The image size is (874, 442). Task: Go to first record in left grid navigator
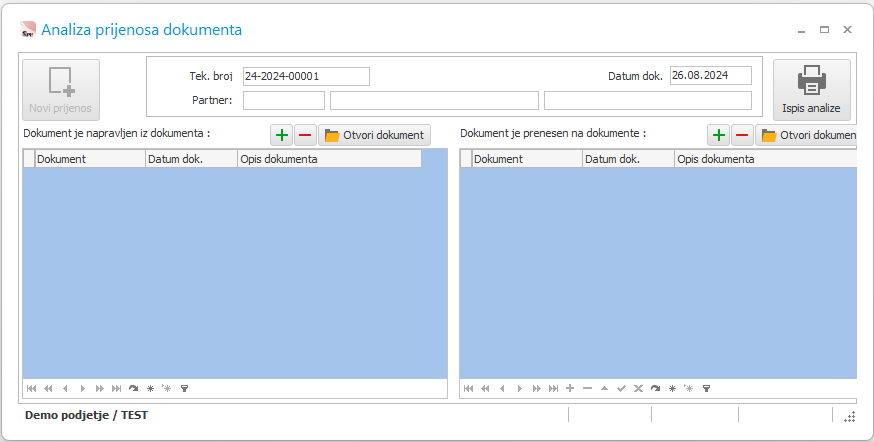tap(31, 388)
